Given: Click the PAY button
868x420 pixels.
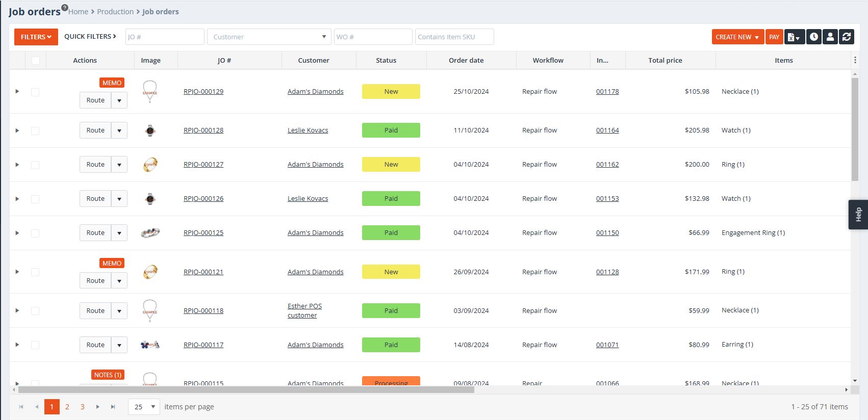Looking at the screenshot, I should tap(774, 37).
